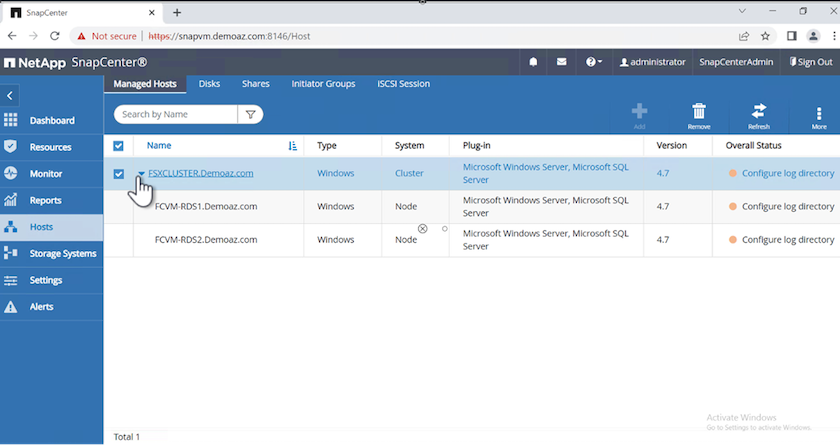Screen dimensions: 840x446
Task: Uncheck the FSXCLUSTER host row checkbox
Action: [119, 174]
